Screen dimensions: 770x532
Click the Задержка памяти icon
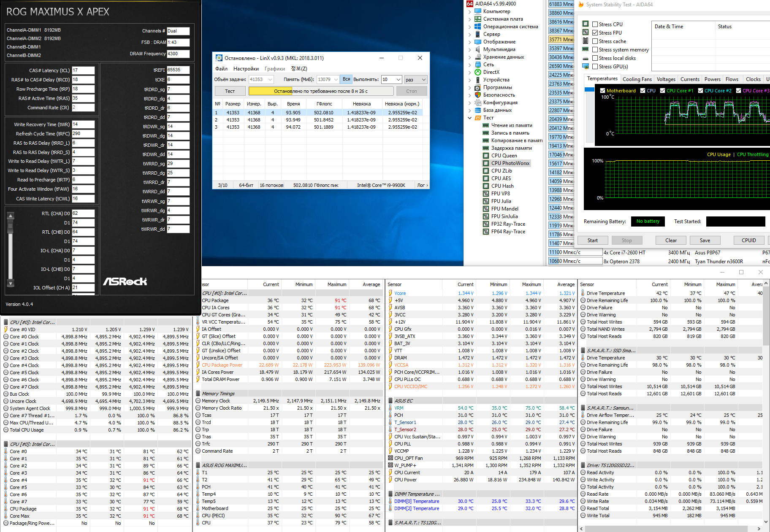tap(486, 148)
